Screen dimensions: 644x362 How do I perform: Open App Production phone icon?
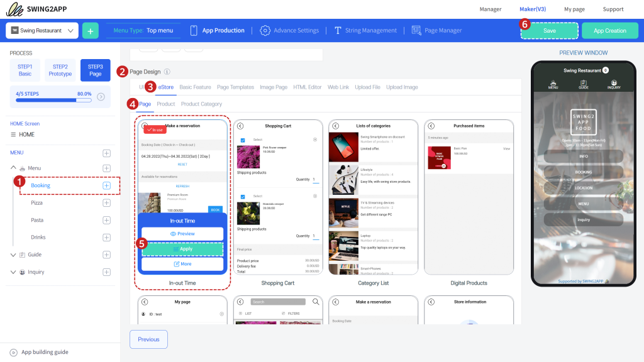pos(194,30)
